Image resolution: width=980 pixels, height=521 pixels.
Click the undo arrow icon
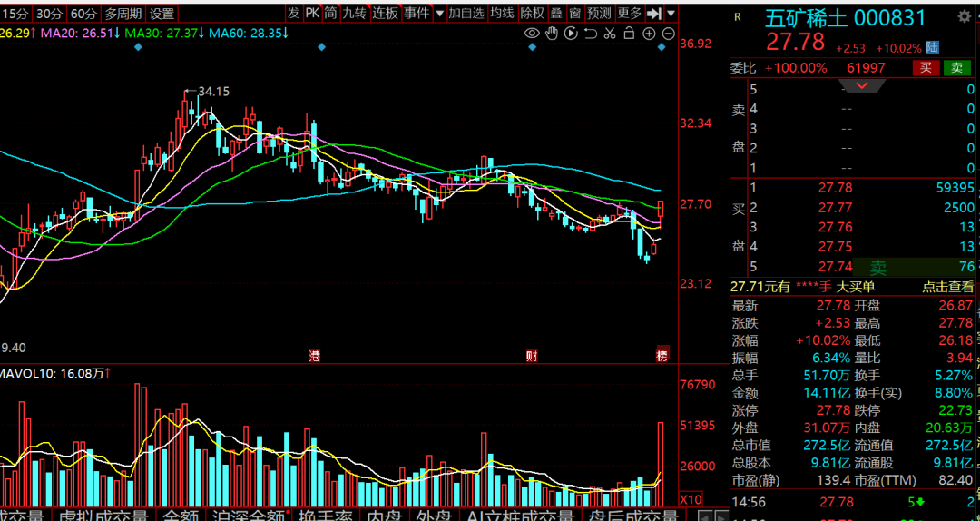(x=591, y=34)
